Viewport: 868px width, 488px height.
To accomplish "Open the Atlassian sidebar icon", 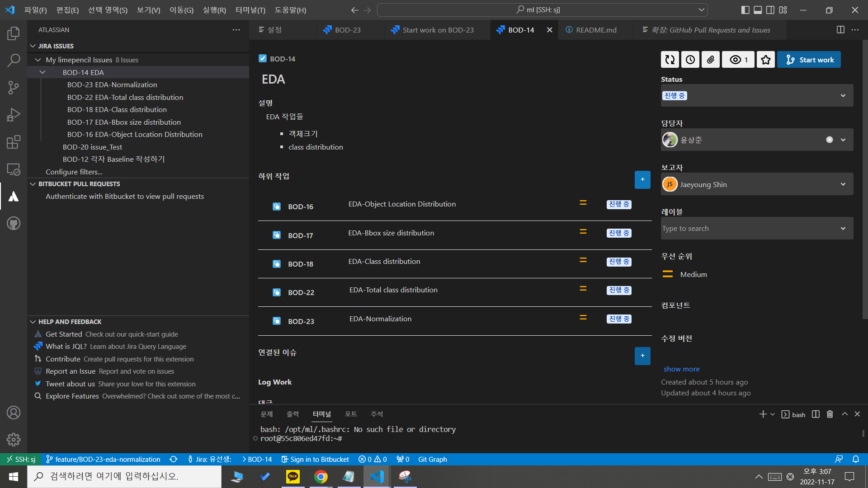I will 14,196.
